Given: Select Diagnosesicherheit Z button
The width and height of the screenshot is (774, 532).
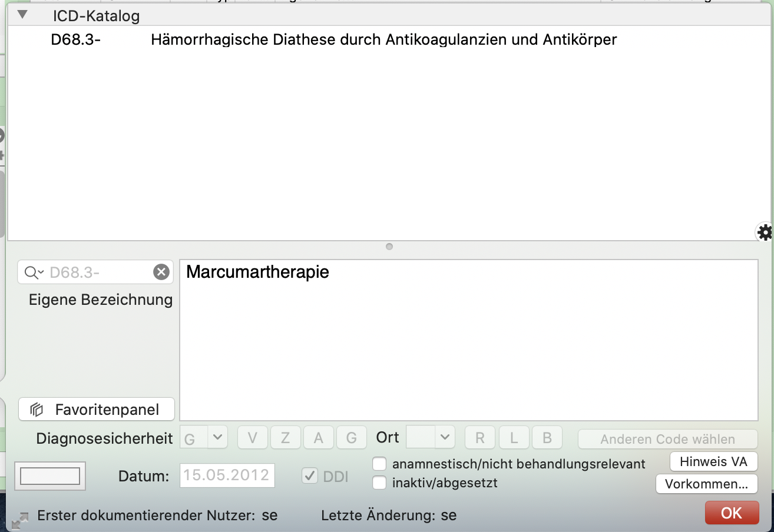Looking at the screenshot, I should coord(286,438).
